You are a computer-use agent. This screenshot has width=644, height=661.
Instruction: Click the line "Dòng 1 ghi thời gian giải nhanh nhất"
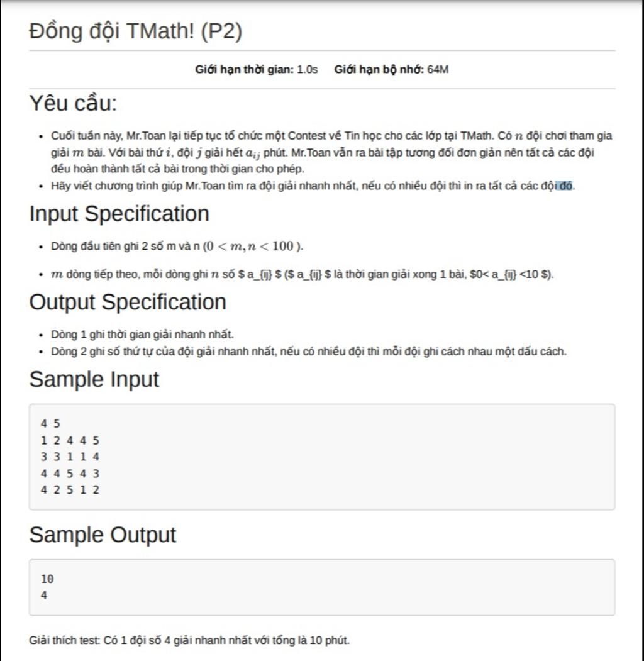tap(142, 334)
